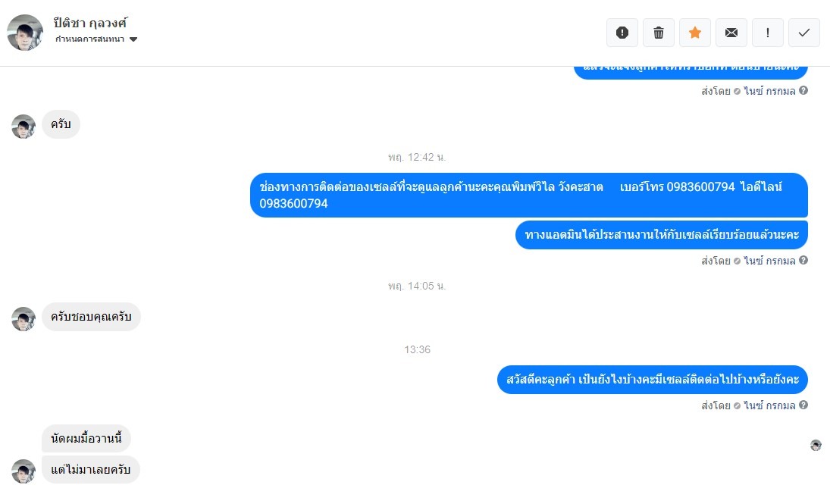Click help icon under the สวัสดีคะลูกค้า message
Screen dimensions: 830x504
point(803,405)
